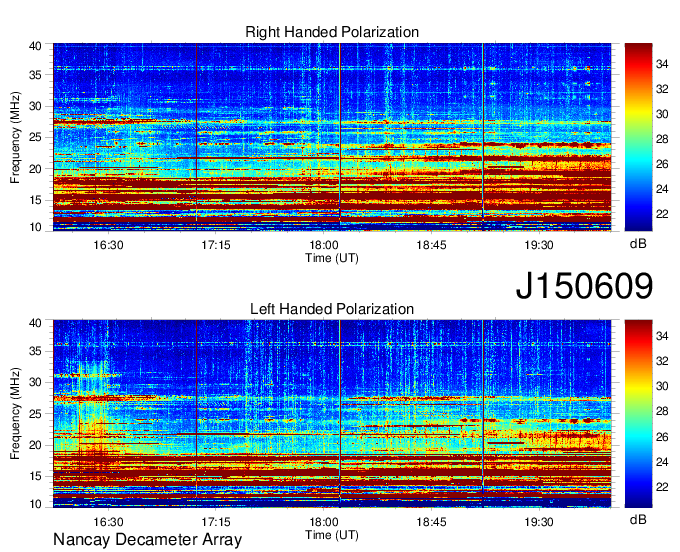Click the 35 MHz tick on Left Handed plot
680x552 pixels.
[35, 351]
